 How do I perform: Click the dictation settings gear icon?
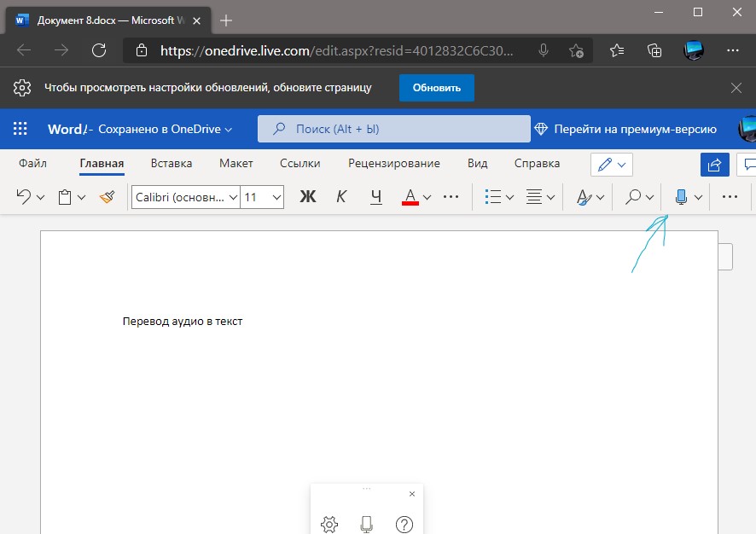click(x=329, y=524)
